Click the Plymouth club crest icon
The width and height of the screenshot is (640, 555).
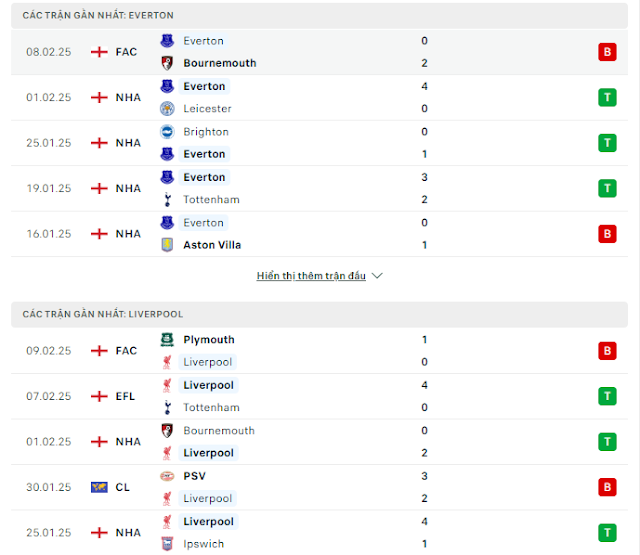click(167, 340)
